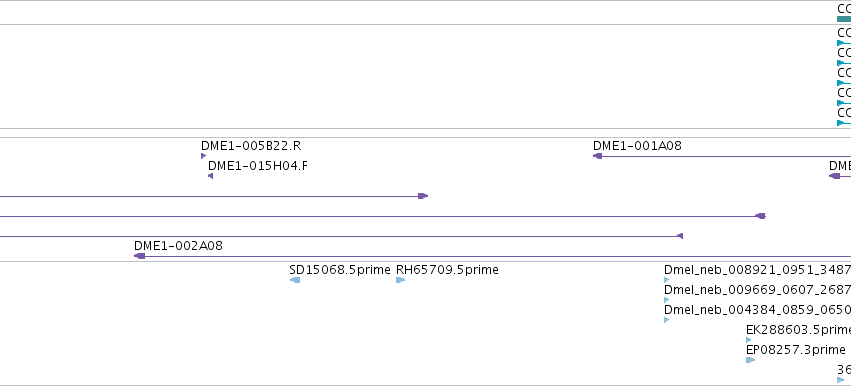Click the Dmel_neb_008921 feature arrow

666,280
